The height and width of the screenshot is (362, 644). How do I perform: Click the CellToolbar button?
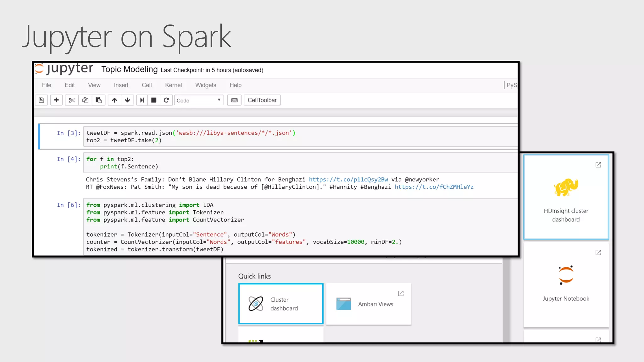click(262, 100)
